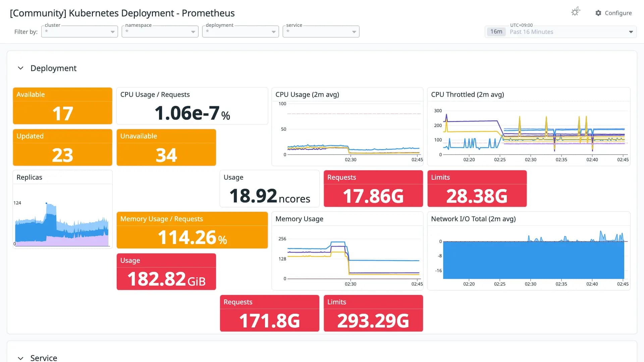Click the dashboard title text

pyautogui.click(x=122, y=13)
